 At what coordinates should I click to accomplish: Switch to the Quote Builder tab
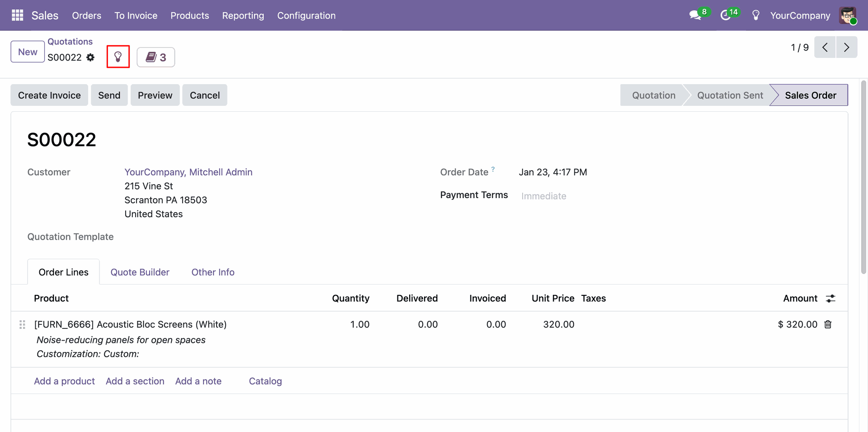click(140, 272)
